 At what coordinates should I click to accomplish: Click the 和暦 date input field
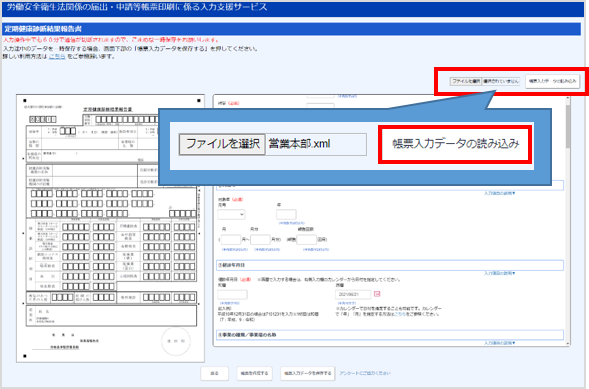pos(232,294)
